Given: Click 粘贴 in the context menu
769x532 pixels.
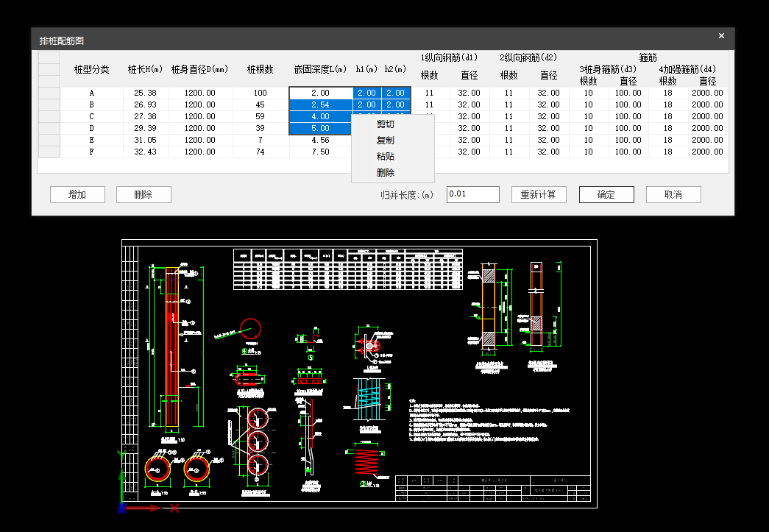Looking at the screenshot, I should pyautogui.click(x=386, y=157).
